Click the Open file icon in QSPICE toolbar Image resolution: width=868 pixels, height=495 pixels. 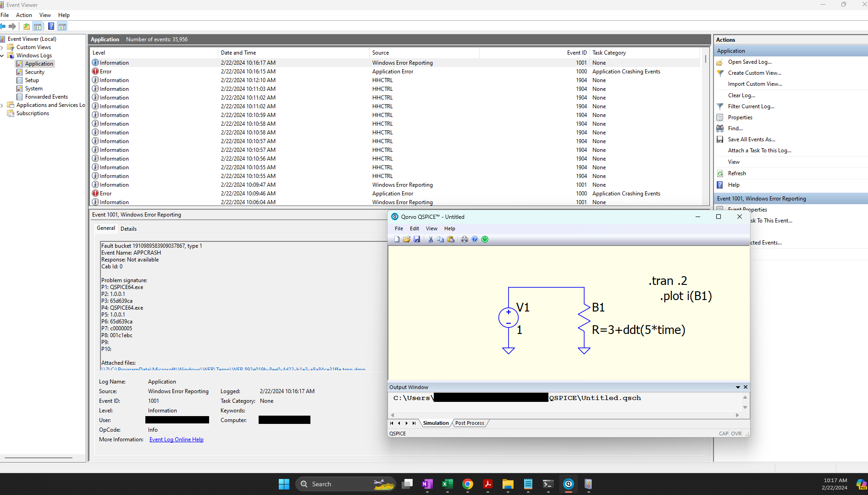point(407,239)
